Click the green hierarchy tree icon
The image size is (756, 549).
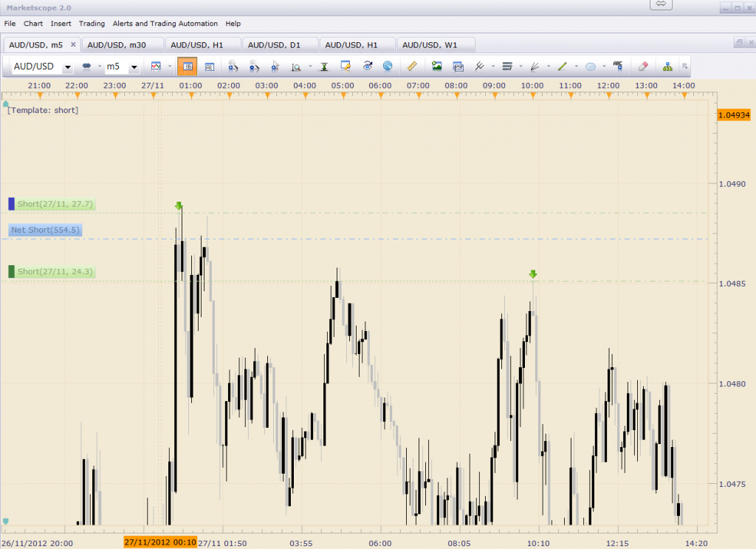tap(667, 67)
